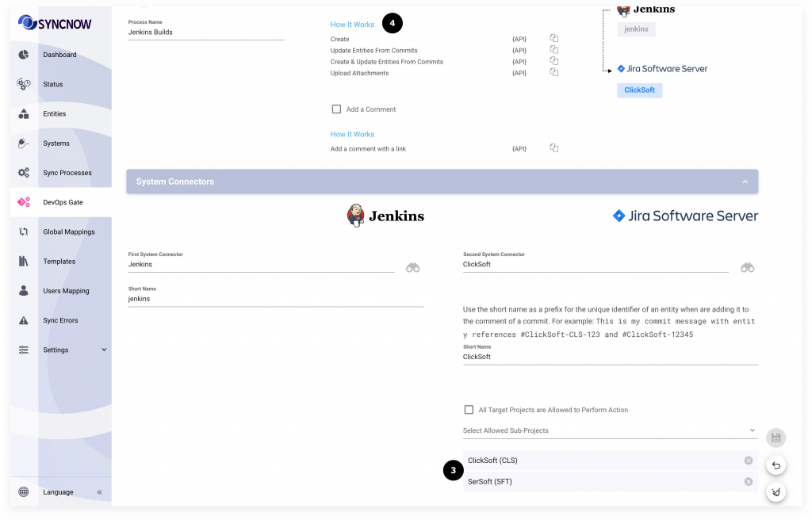Click the Settings sliders icon
The width and height of the screenshot is (812, 520).
[x=23, y=350]
